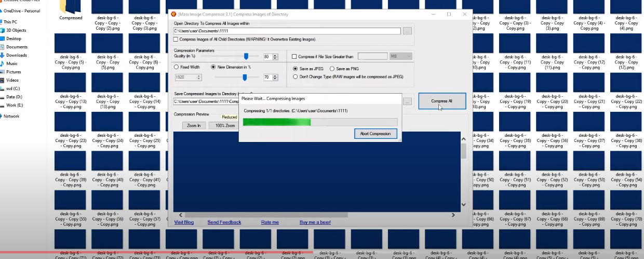Open the Send Feedback link
This screenshot has height=259, width=644.
224,222
